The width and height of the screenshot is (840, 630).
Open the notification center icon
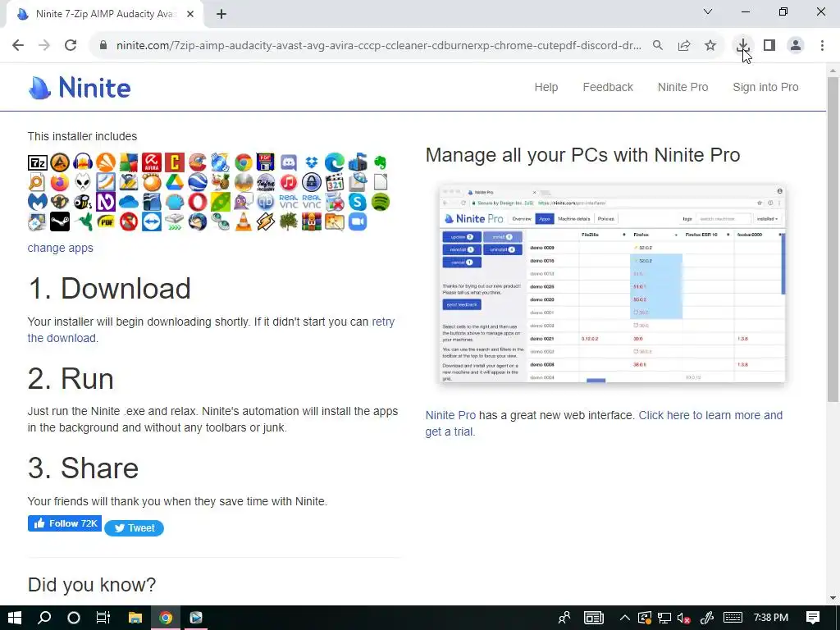click(x=813, y=618)
